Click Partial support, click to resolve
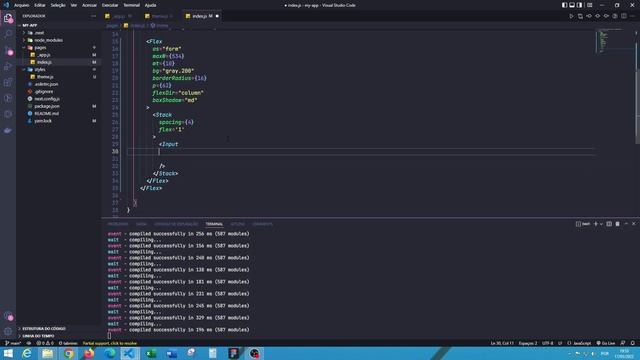640x360 pixels. pos(110,343)
